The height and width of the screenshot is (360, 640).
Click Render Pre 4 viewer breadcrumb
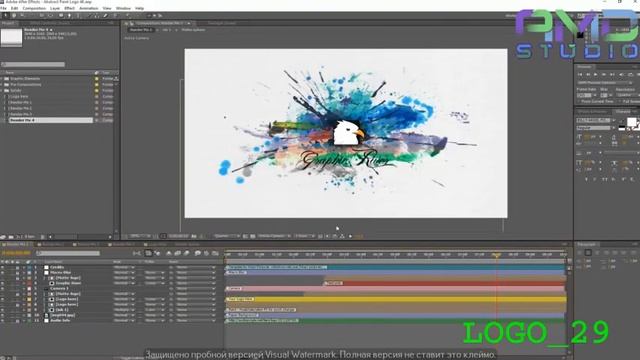141,30
